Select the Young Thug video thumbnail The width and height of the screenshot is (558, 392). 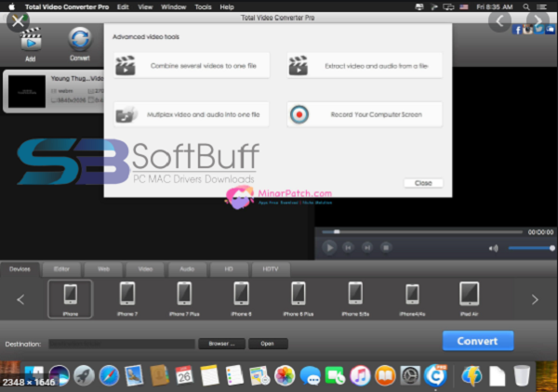pos(27,91)
